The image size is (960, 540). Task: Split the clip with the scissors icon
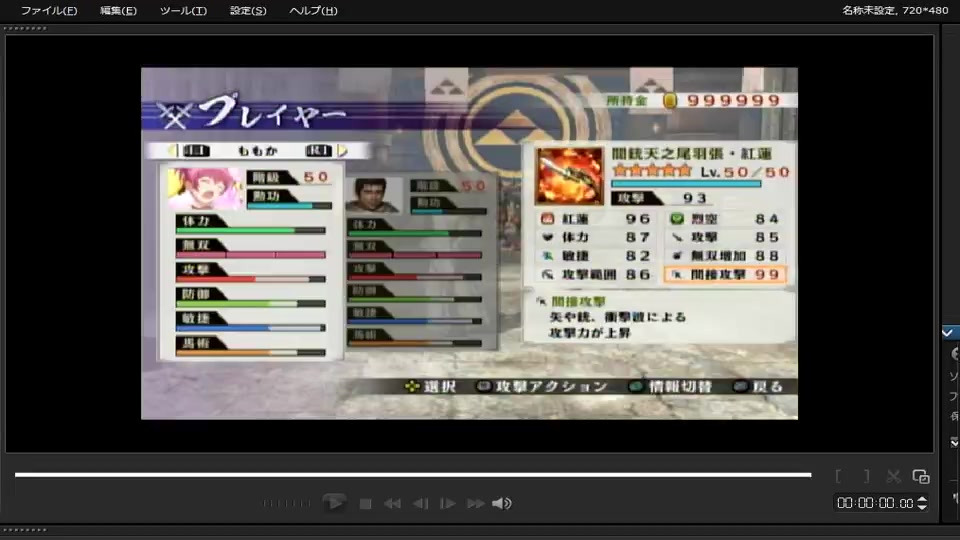894,476
